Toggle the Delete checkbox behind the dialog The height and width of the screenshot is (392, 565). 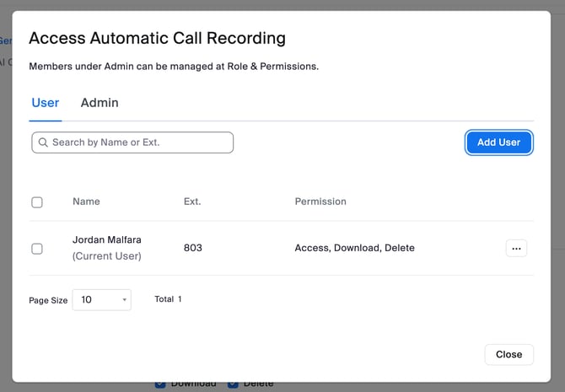pyautogui.click(x=233, y=384)
